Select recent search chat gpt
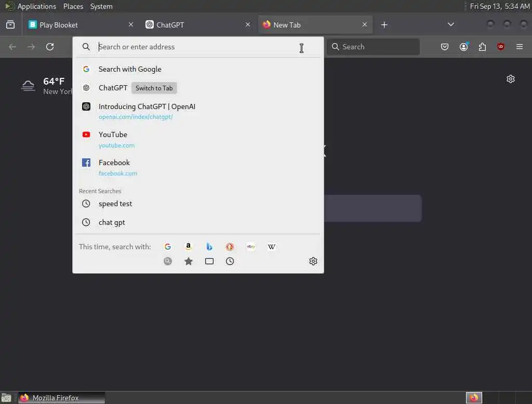The image size is (532, 404). coord(198,223)
